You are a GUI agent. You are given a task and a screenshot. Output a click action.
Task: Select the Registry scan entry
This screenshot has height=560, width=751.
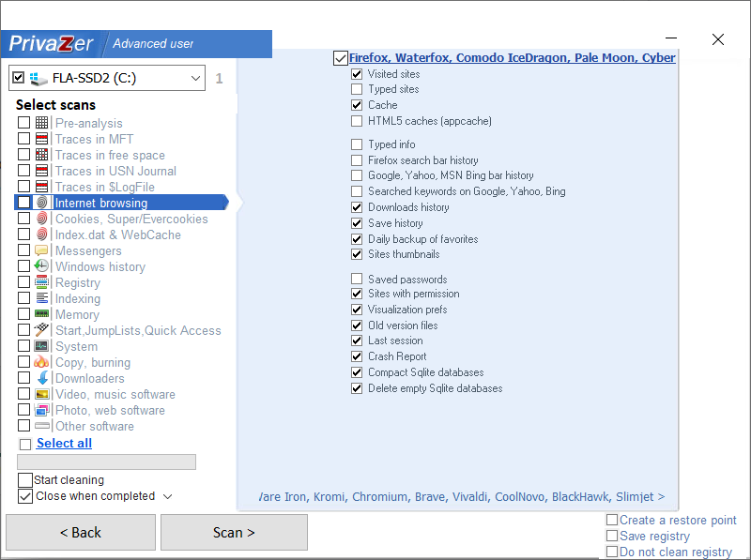pyautogui.click(x=78, y=282)
